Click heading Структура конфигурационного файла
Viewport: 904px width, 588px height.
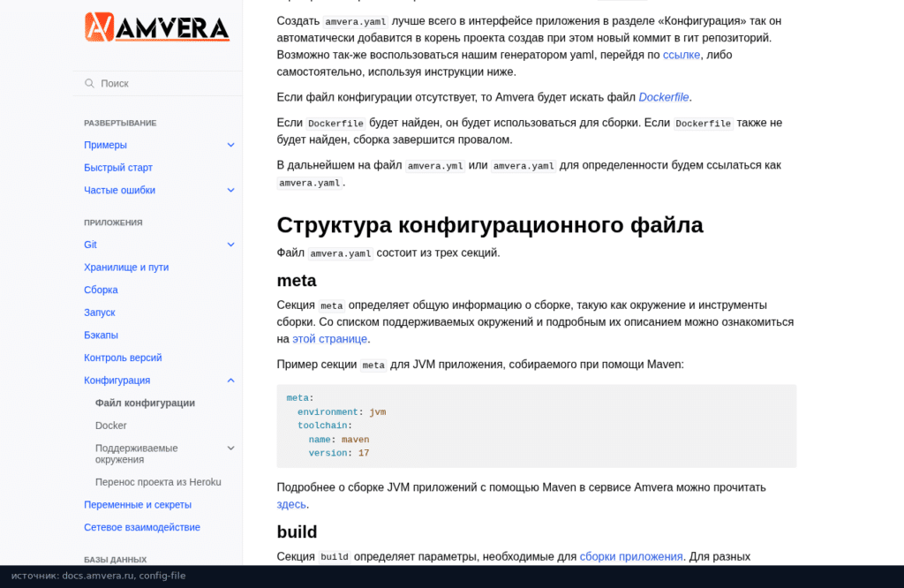tap(490, 225)
